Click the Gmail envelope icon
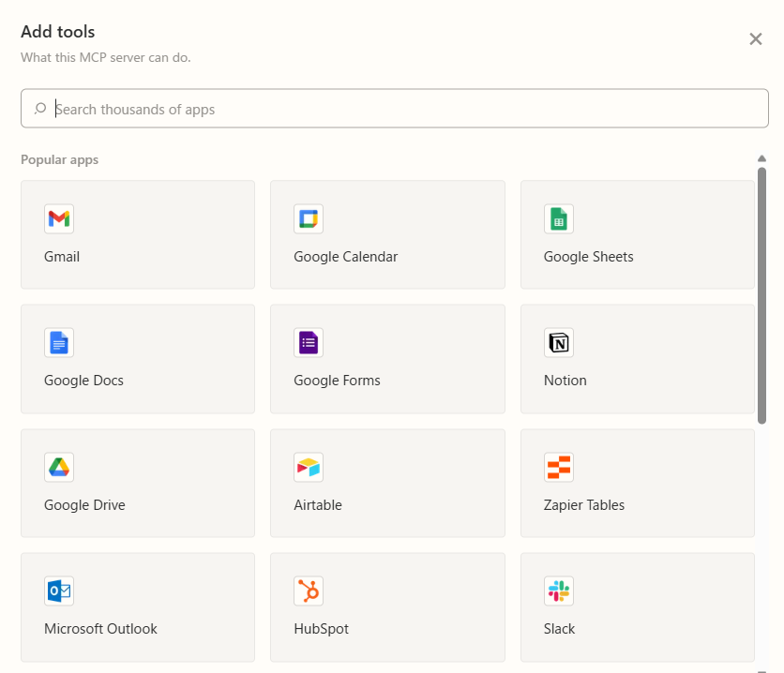The image size is (784, 673). point(59,218)
